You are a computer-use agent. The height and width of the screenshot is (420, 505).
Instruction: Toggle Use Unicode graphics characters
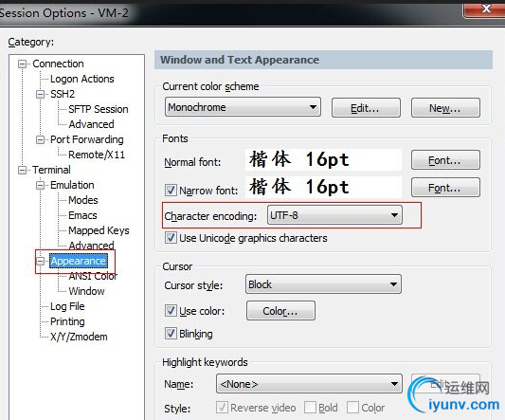tap(171, 238)
